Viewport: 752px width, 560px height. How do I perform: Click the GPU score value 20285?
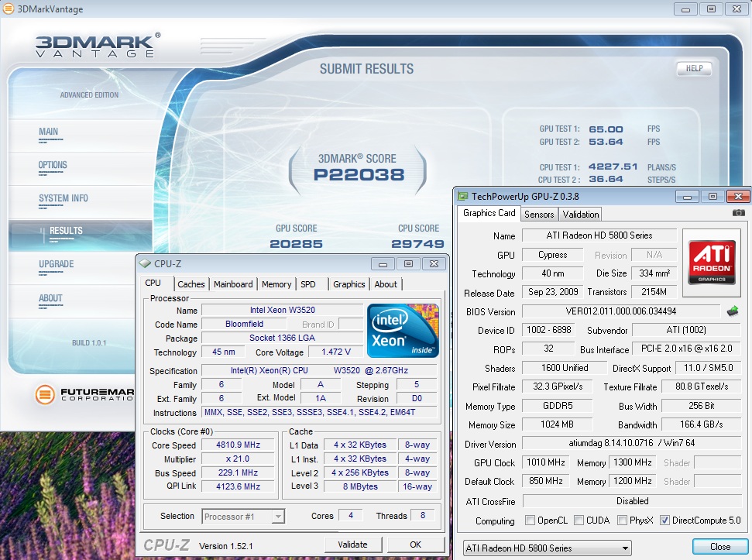(x=296, y=244)
